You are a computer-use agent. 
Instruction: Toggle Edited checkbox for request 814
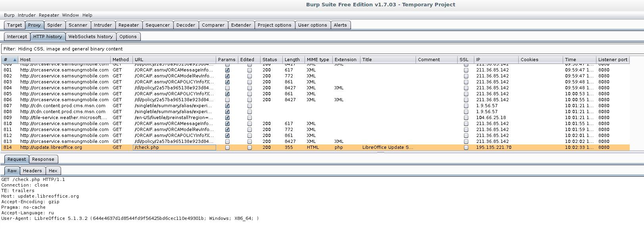click(x=249, y=148)
